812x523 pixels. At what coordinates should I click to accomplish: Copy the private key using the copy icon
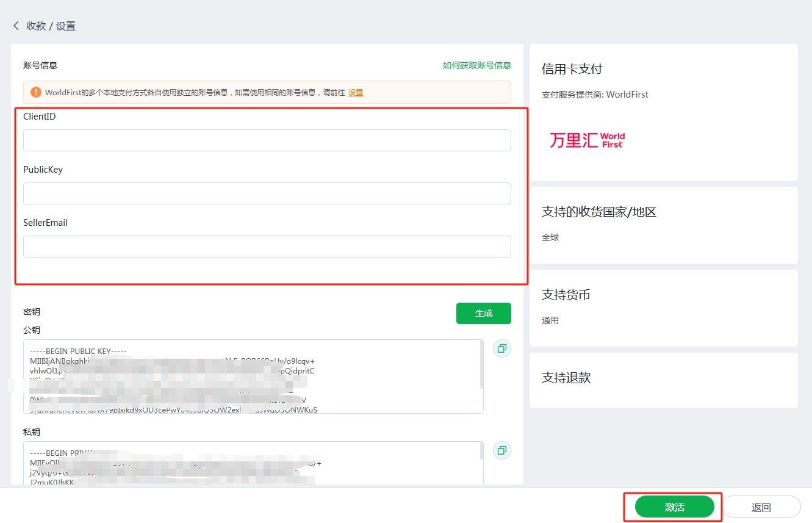[501, 450]
